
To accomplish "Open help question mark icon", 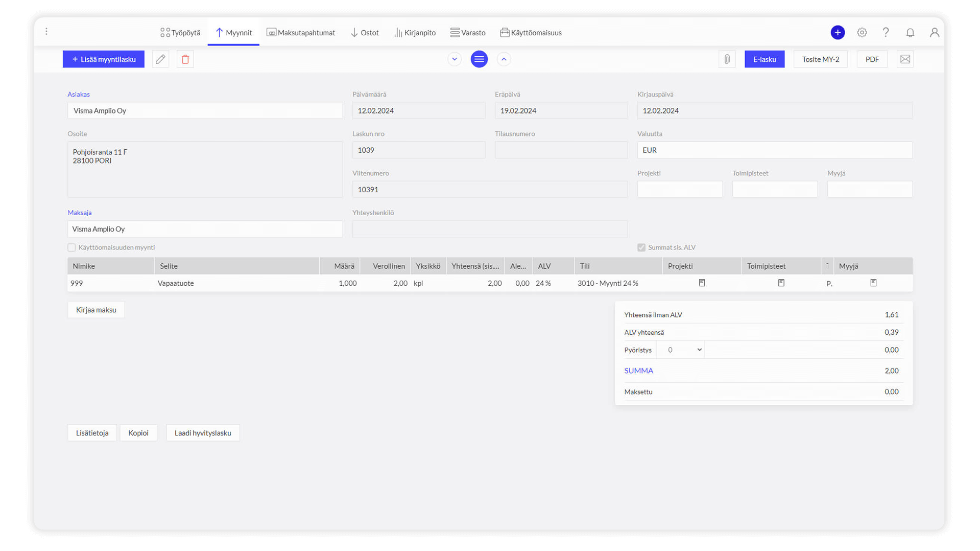I will (886, 33).
